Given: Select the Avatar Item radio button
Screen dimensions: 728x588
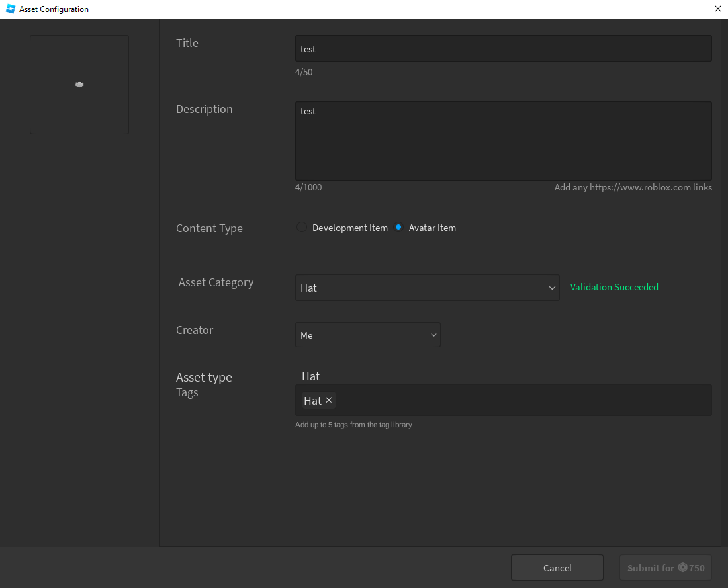Looking at the screenshot, I should tap(398, 227).
